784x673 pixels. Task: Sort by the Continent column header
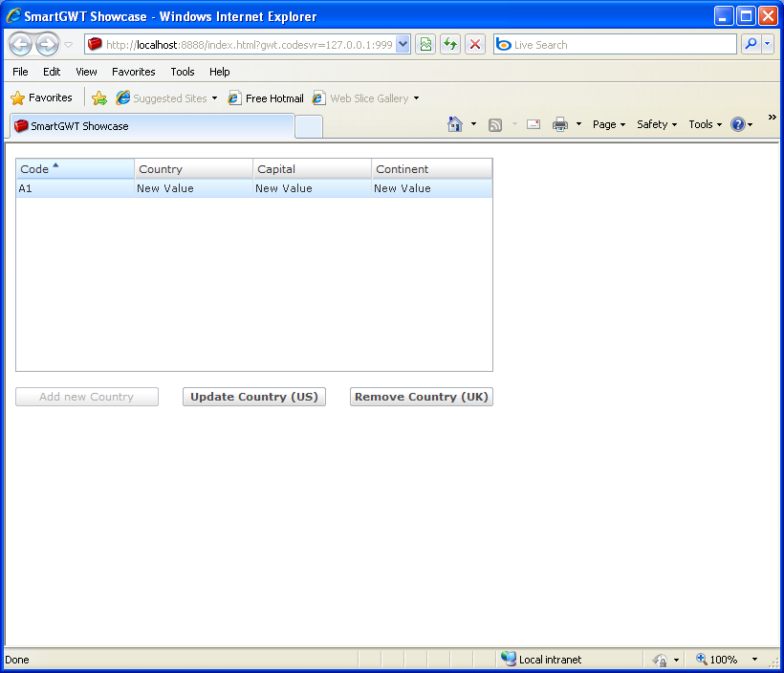point(431,169)
